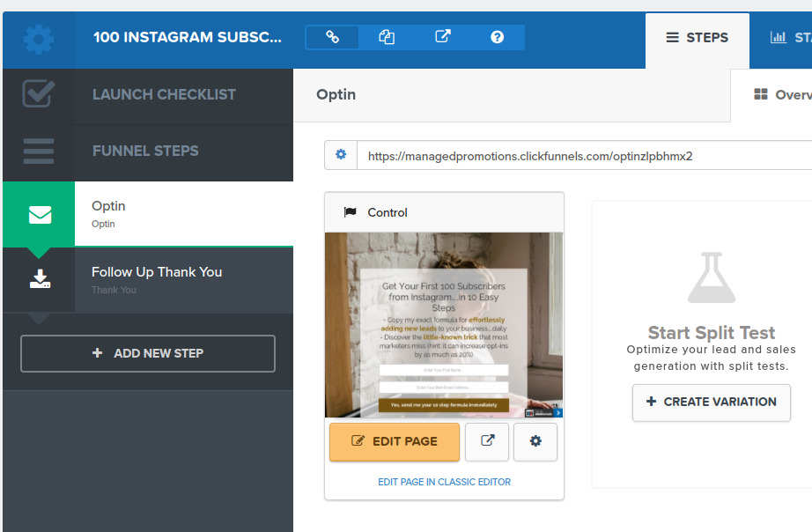Viewport: 812px width, 532px height.
Task: Click the Add New Step button
Action: (x=148, y=353)
